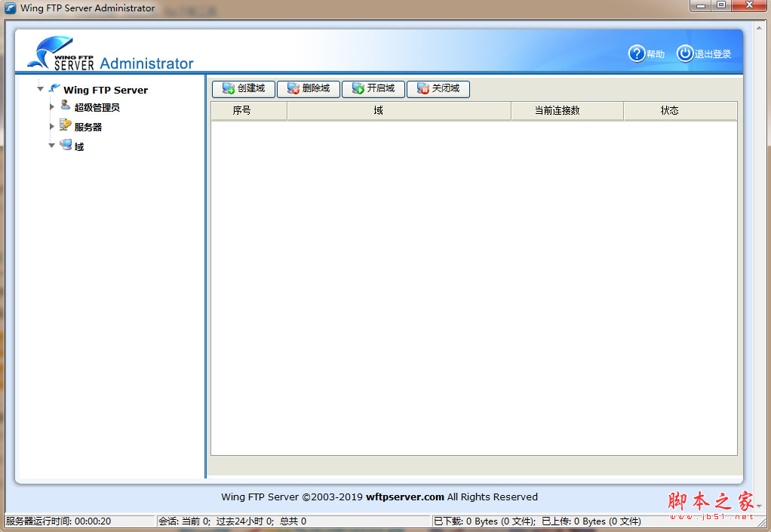This screenshot has height=532, width=771.
Task: Close the Wing FTP Server Administrator window
Action: [749, 5]
